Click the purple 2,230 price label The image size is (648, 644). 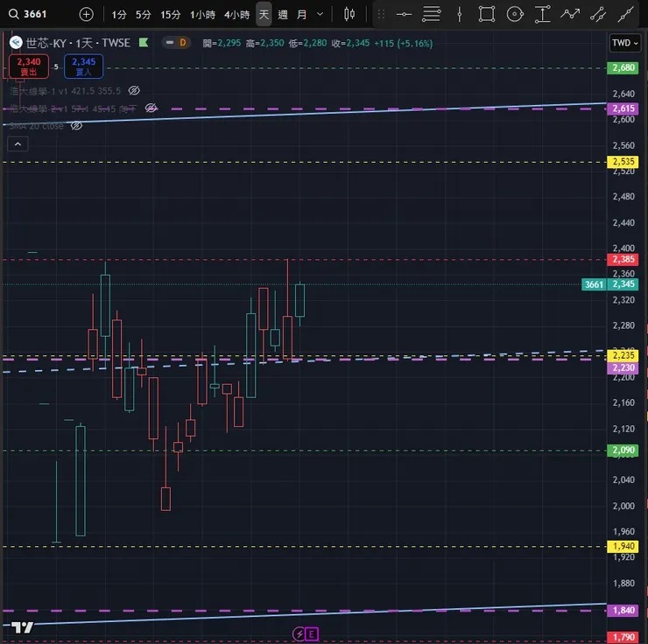tap(623, 367)
